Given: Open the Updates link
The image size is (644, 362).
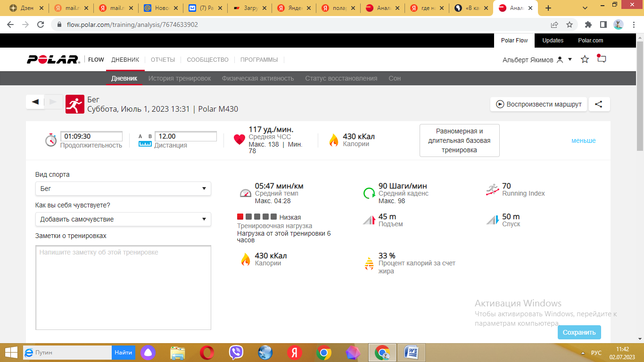Looking at the screenshot, I should coord(553,41).
